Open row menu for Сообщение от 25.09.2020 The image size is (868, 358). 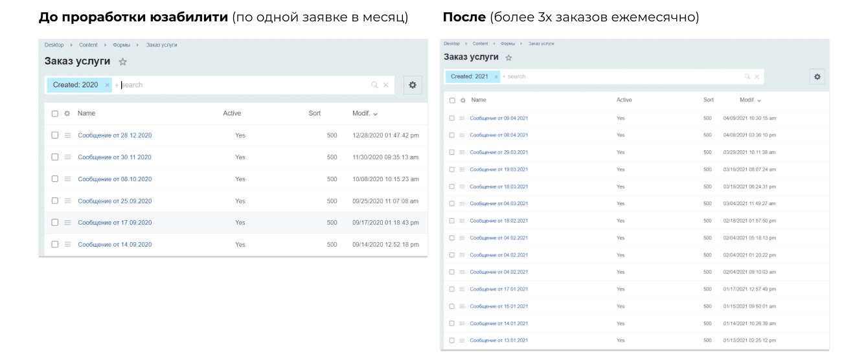point(67,201)
